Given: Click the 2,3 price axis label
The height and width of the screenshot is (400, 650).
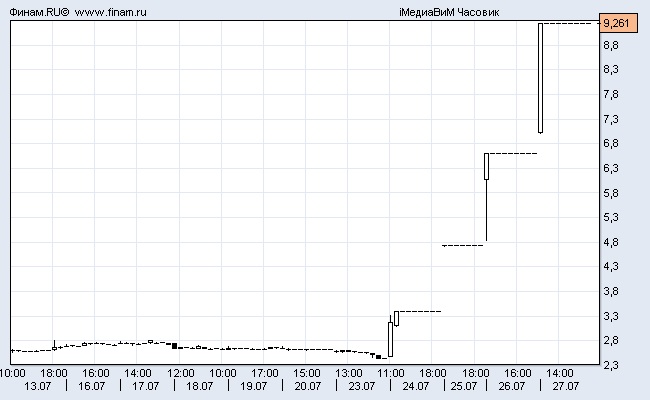Looking at the screenshot, I should pos(611,365).
